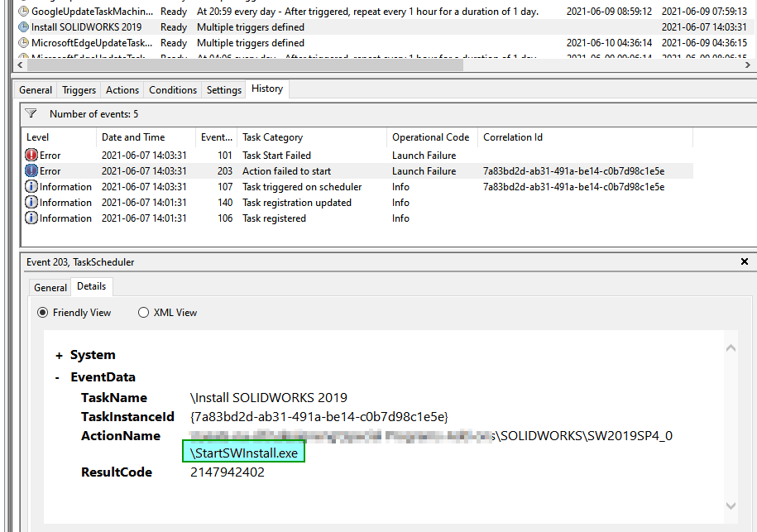Click event details scroll down arrow
The width and height of the screenshot is (757, 532).
731,506
